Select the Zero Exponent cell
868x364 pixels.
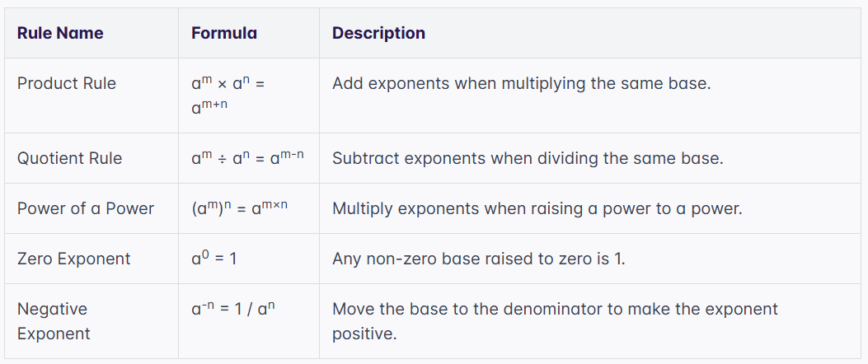point(73,259)
